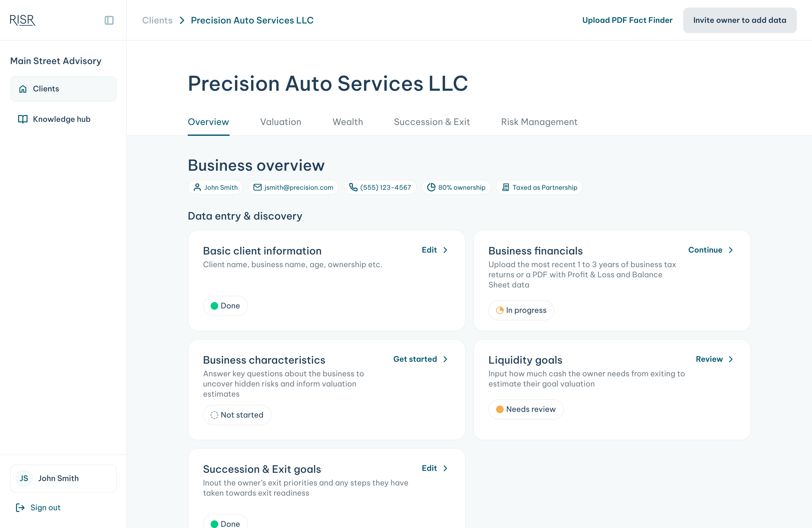Switch to the Succession & Exit tab
This screenshot has width=812, height=528.
[432, 122]
